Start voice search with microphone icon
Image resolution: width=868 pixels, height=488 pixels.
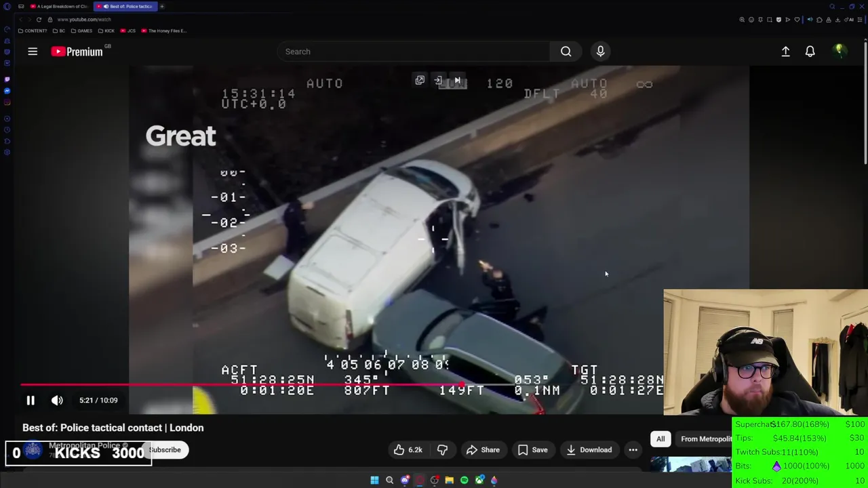pos(600,52)
